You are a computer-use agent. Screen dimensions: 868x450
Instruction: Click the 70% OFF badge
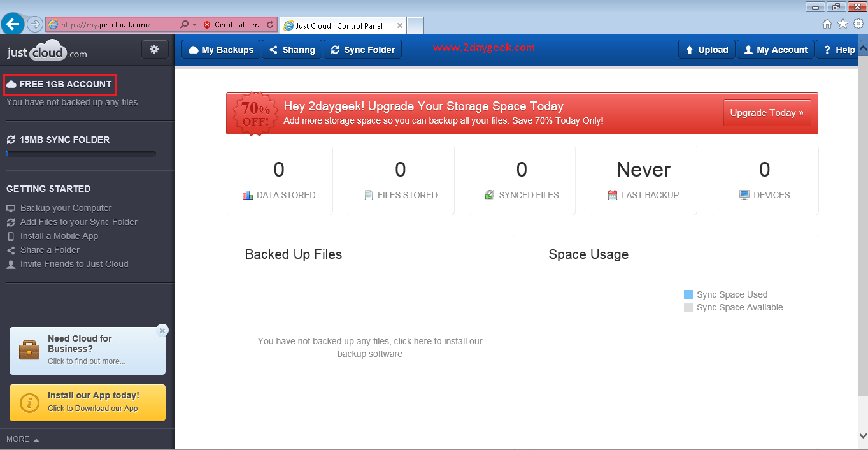[x=255, y=113]
